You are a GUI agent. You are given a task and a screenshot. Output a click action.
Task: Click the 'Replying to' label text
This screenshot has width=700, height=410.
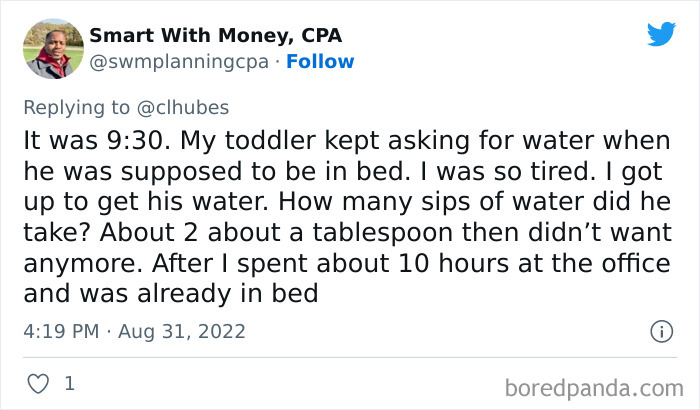(74, 108)
